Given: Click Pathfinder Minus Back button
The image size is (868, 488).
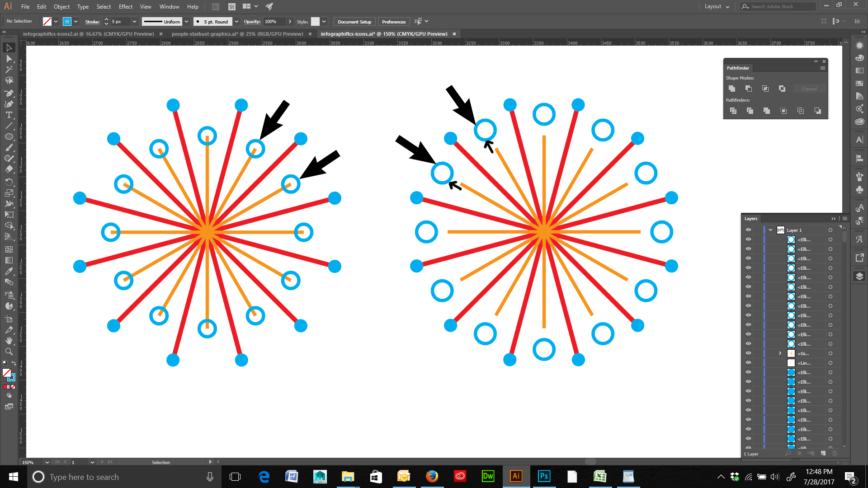Looking at the screenshot, I should [x=818, y=111].
